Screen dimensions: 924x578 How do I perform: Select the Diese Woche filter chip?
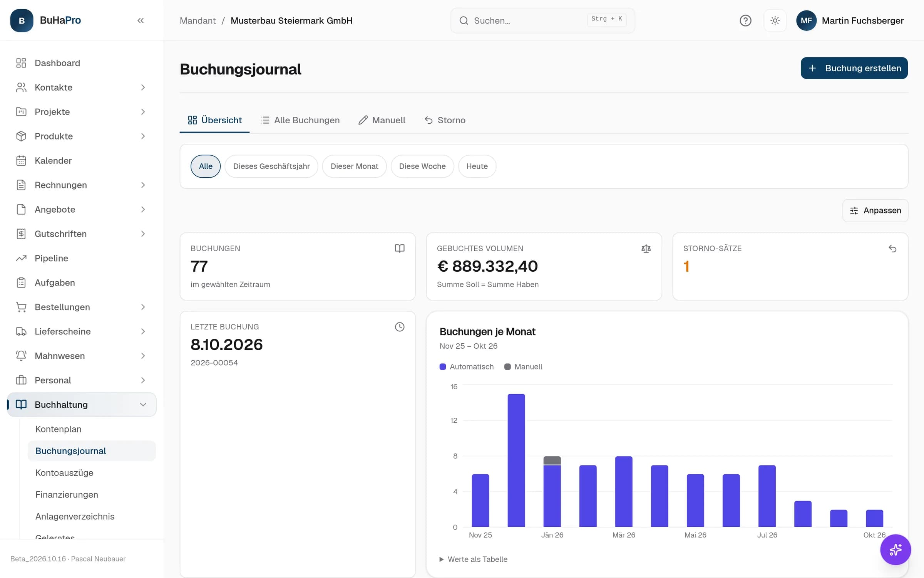point(422,166)
